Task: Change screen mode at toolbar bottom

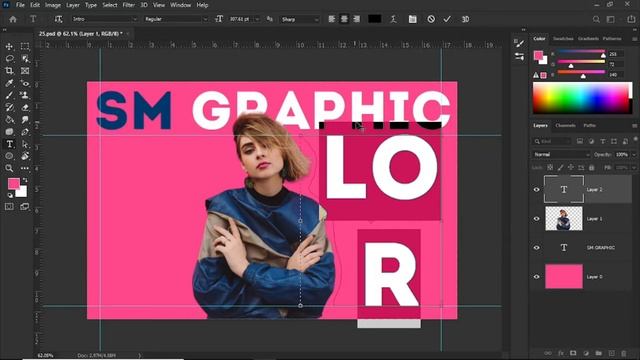Action: (x=24, y=207)
